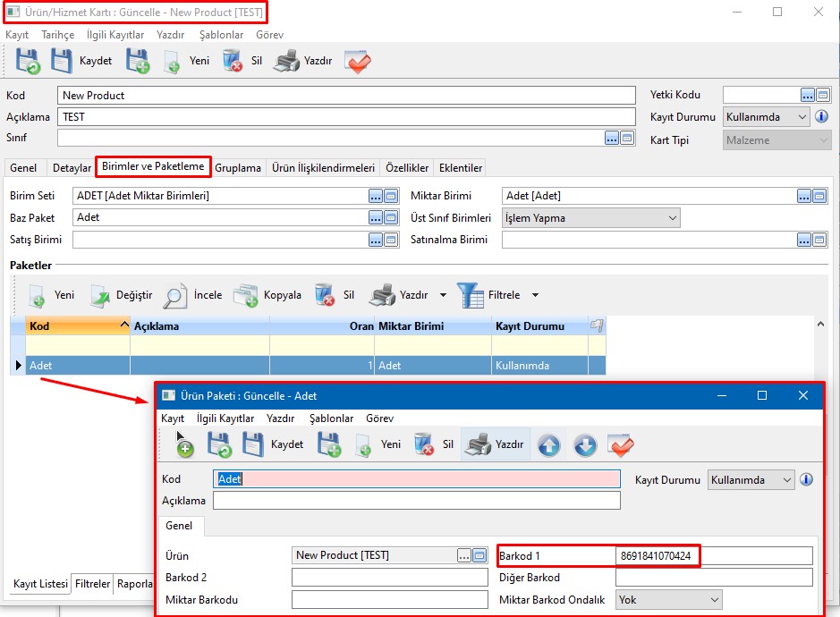Click the blue up arrow in Ürün Paketi toolbar
Image resolution: width=840 pixels, height=617 pixels.
pos(548,444)
